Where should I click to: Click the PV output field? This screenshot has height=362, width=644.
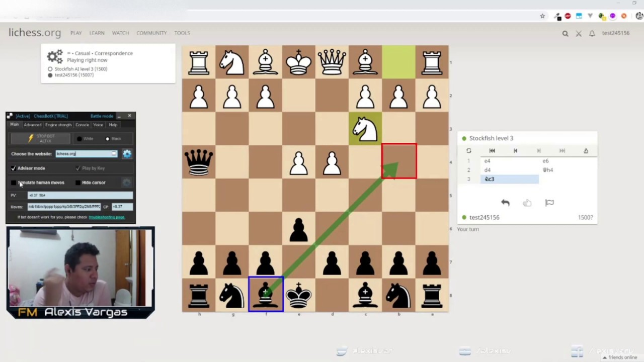coord(80,195)
